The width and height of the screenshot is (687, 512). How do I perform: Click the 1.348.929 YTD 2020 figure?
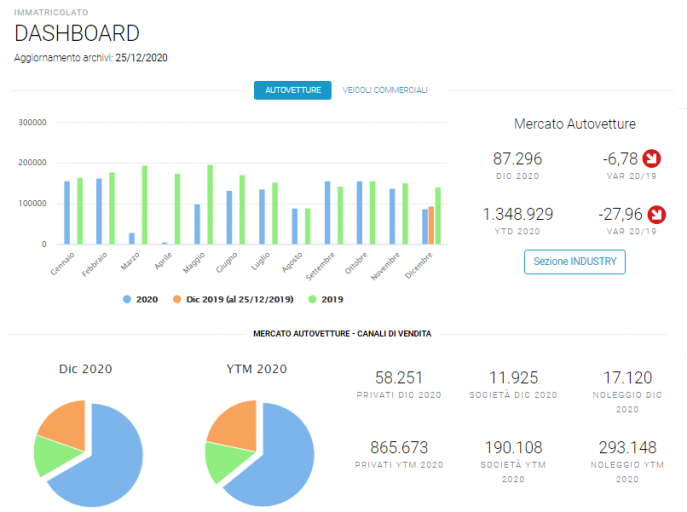tap(517, 214)
